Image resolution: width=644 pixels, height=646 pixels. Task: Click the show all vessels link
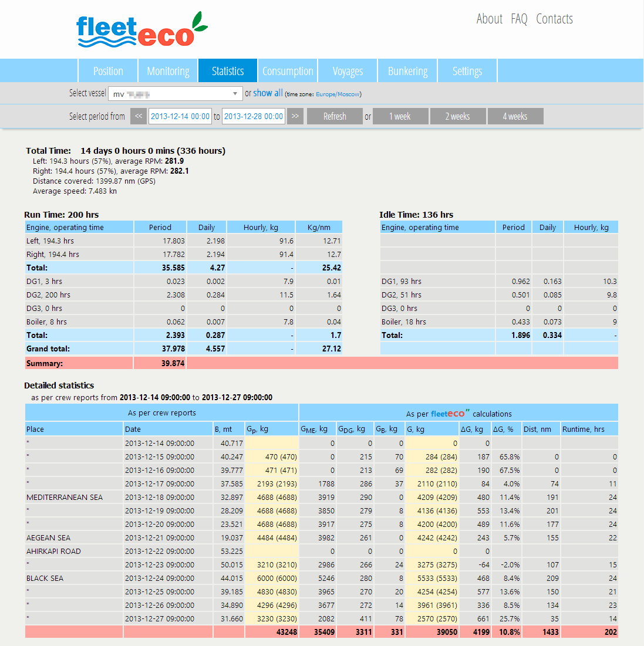[268, 93]
